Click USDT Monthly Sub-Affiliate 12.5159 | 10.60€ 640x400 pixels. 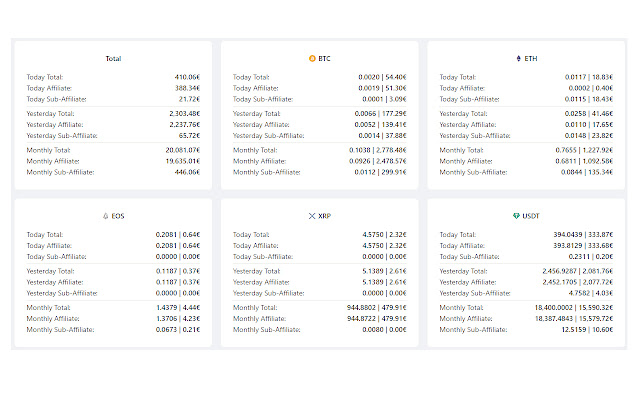click(587, 330)
